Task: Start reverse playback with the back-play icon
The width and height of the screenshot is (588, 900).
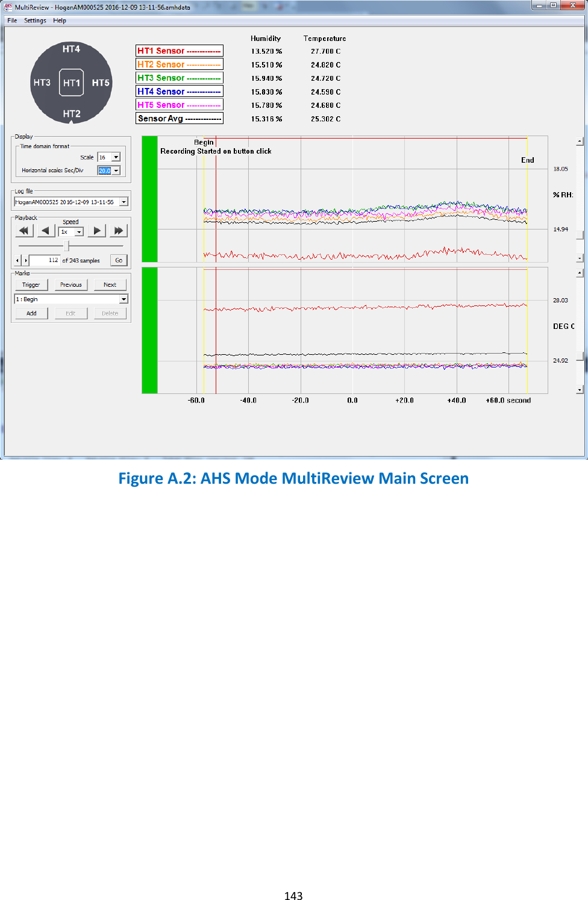Action: pos(45,230)
